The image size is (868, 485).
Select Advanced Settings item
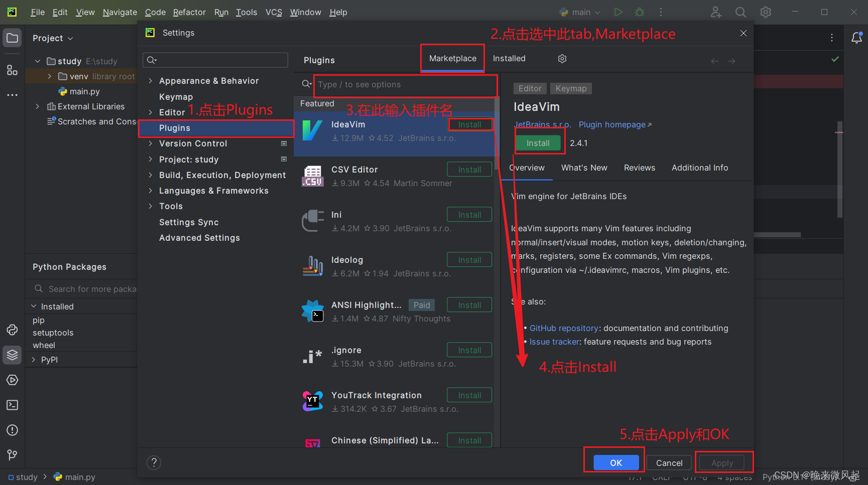pos(199,238)
